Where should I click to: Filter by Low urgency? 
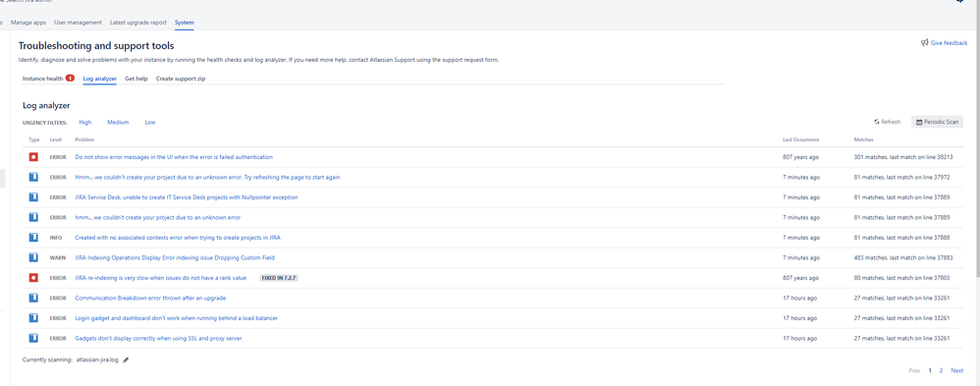(x=150, y=122)
